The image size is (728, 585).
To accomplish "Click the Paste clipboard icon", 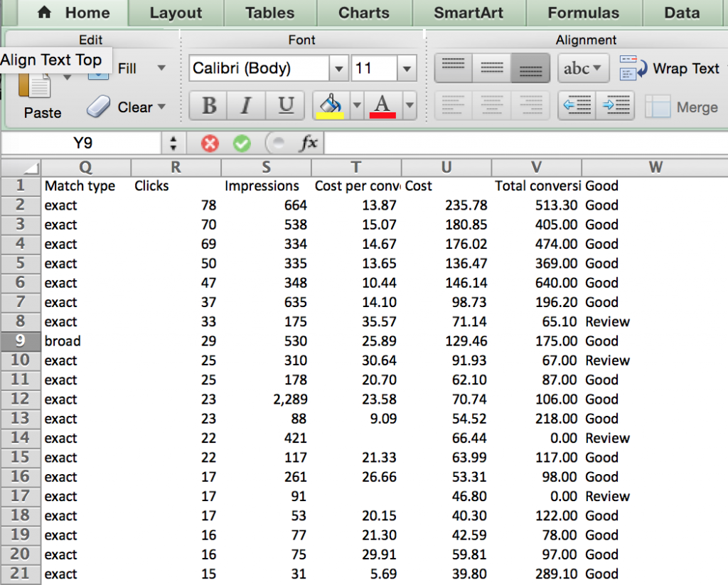I will (x=34, y=86).
